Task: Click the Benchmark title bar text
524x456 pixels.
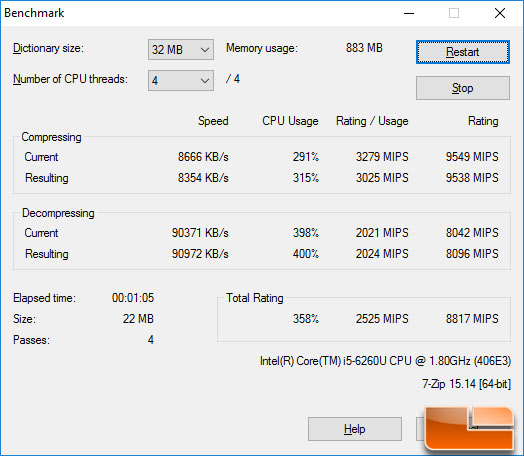Action: coord(34,13)
